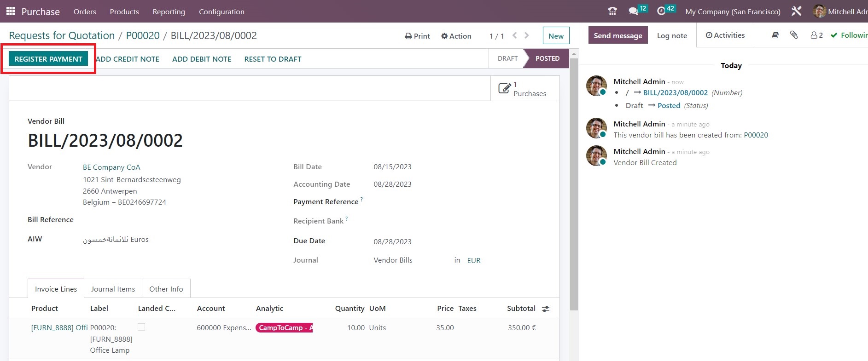The image size is (868, 361).
Task: Toggle the Following status
Action: (x=850, y=35)
